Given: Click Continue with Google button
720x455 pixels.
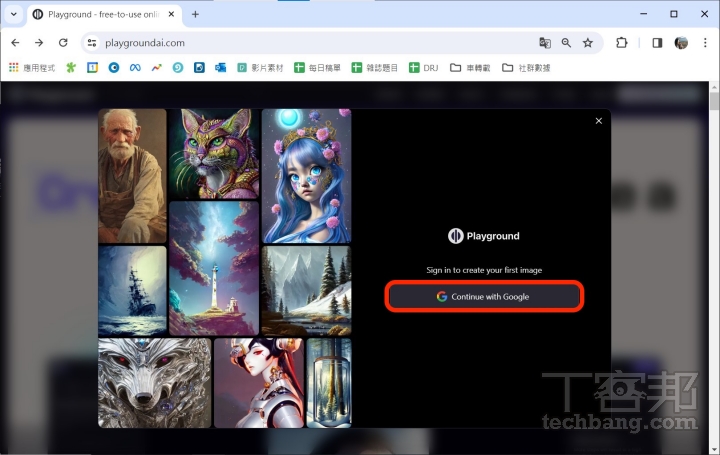Looking at the screenshot, I should click(484, 297).
